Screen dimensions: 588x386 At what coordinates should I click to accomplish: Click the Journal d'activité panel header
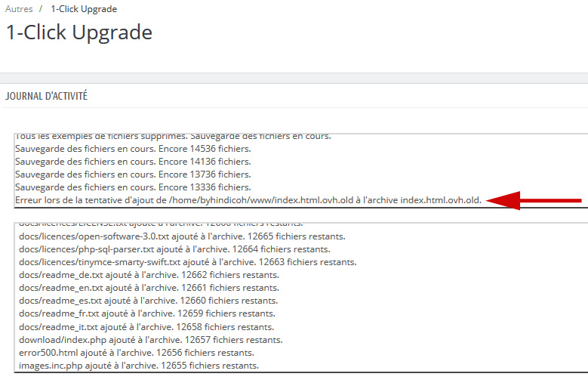coord(46,96)
